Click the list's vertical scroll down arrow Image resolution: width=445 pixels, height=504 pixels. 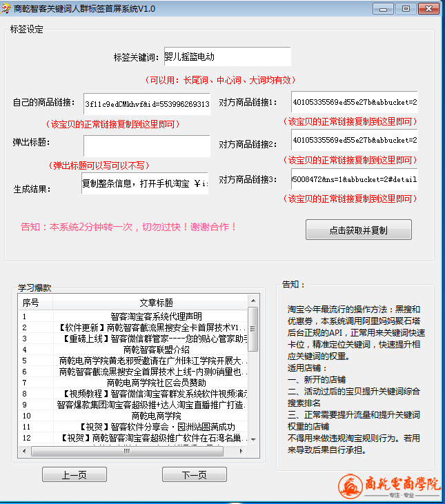pyautogui.click(x=253, y=439)
